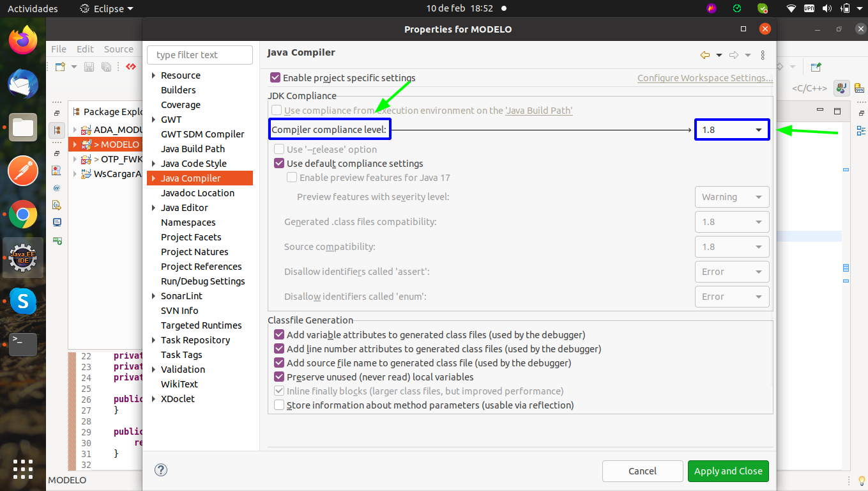Open Firefox from the Ubuntu dock
The image size is (868, 491).
[23, 41]
